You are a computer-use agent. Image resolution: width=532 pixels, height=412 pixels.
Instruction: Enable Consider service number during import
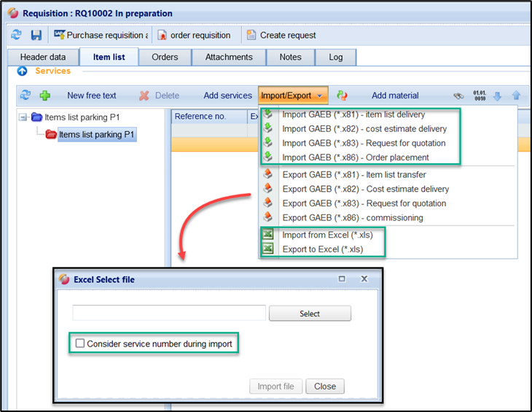coord(80,343)
